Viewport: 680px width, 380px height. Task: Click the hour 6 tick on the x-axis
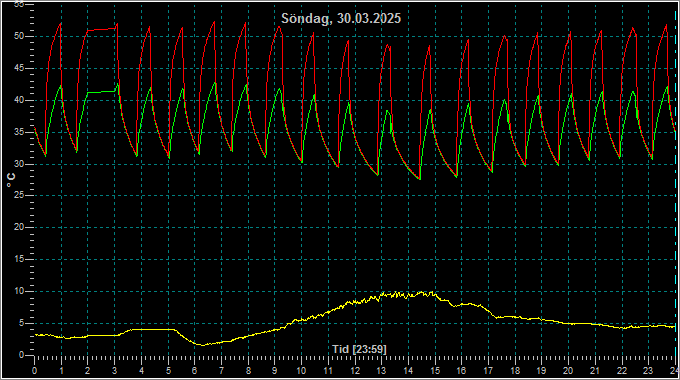click(194, 371)
